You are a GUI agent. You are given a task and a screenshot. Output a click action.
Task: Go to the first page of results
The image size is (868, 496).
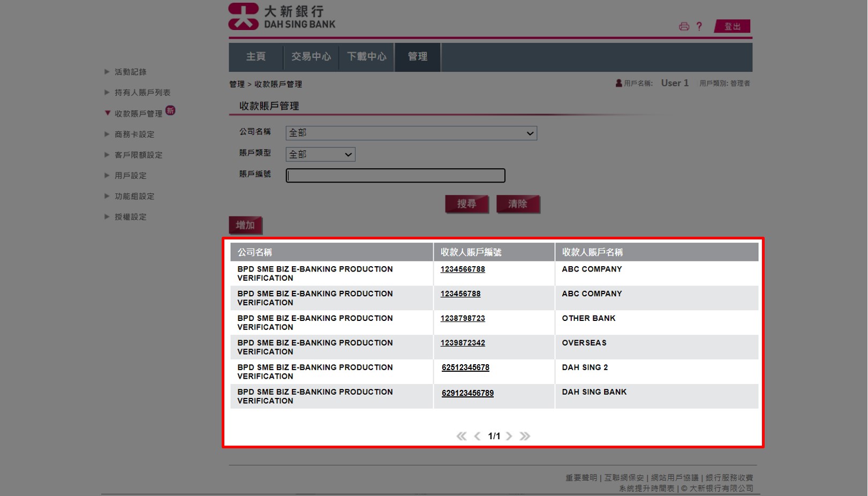point(461,436)
